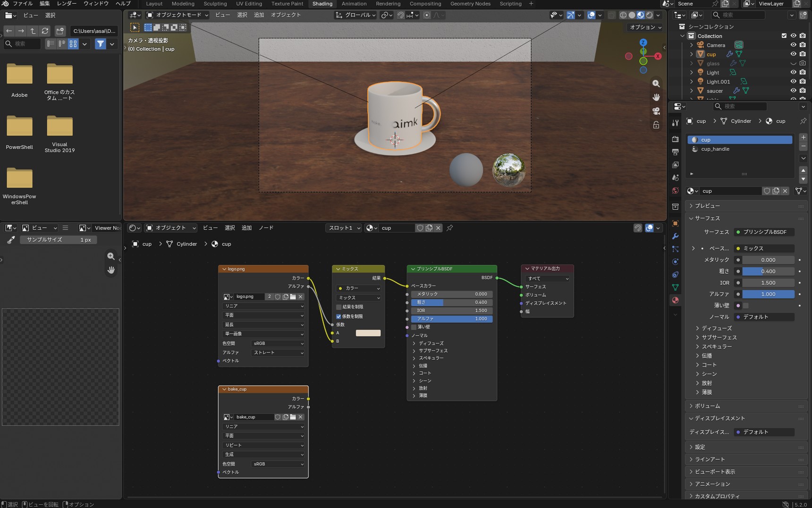
Task: Add a new material slot plus button
Action: point(804,138)
